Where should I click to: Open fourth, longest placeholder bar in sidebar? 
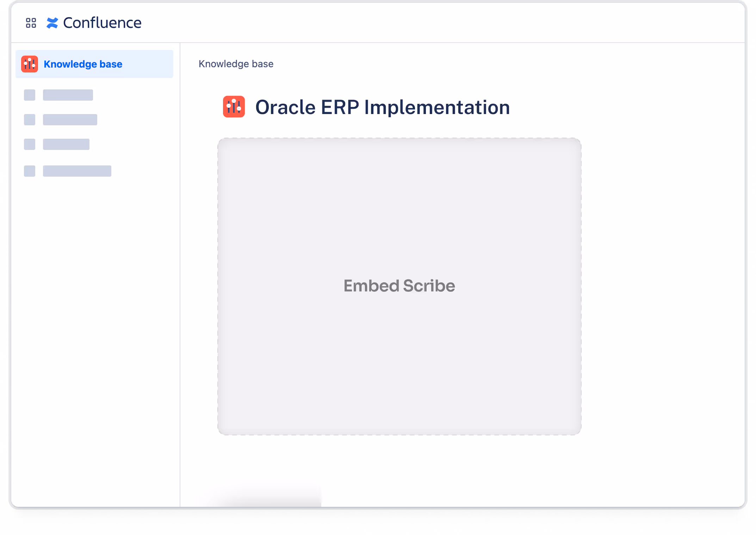pos(77,171)
